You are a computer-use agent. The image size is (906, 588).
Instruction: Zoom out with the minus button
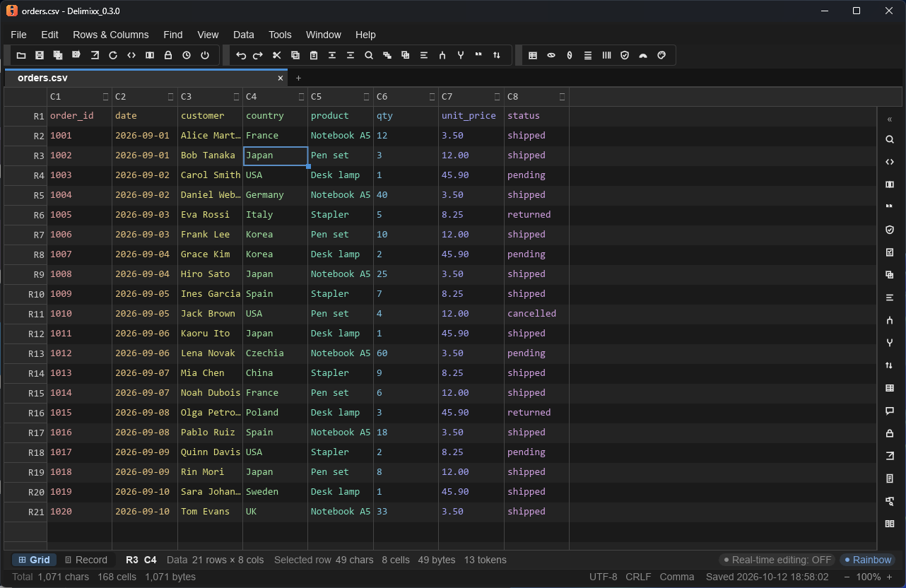pos(847,577)
